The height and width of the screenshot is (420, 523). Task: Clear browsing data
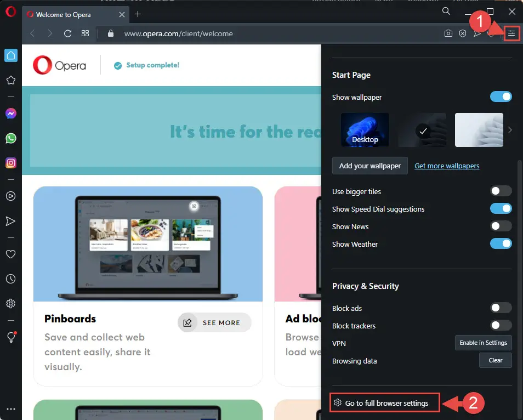496,360
